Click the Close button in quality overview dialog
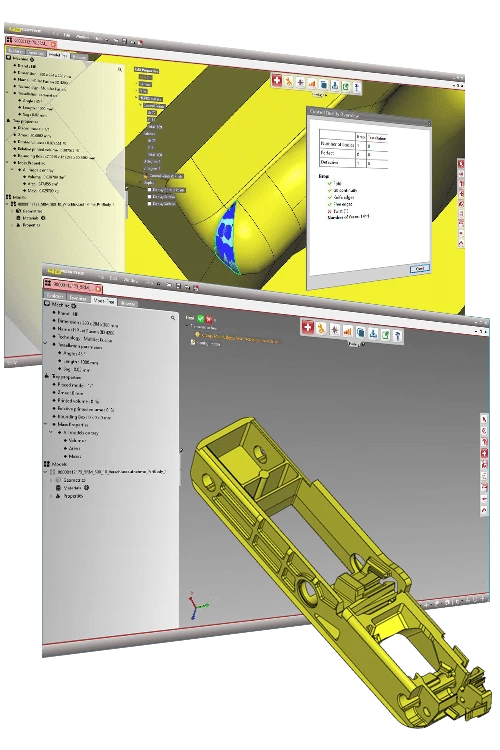The height and width of the screenshot is (750, 500). (420, 268)
